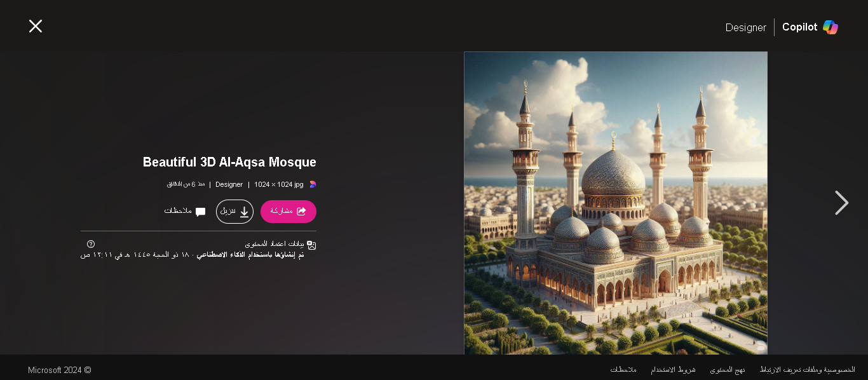Open the Designer link in the header
This screenshot has width=868, height=380.
[746, 27]
